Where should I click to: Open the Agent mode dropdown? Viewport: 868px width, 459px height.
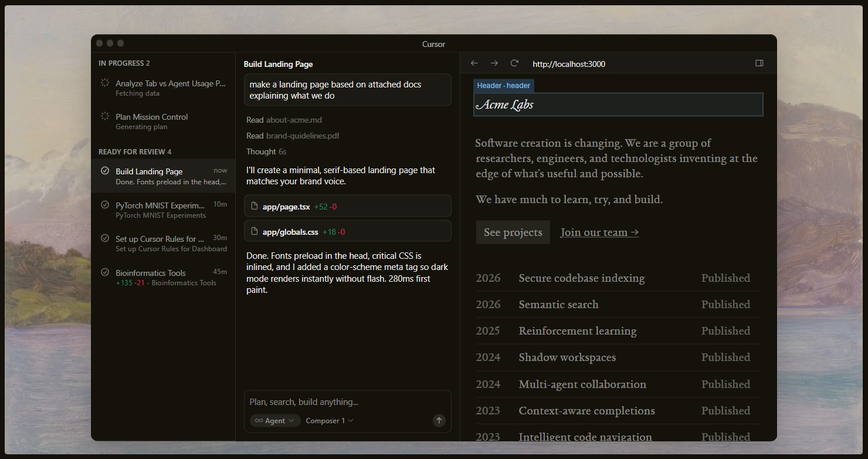[275, 420]
